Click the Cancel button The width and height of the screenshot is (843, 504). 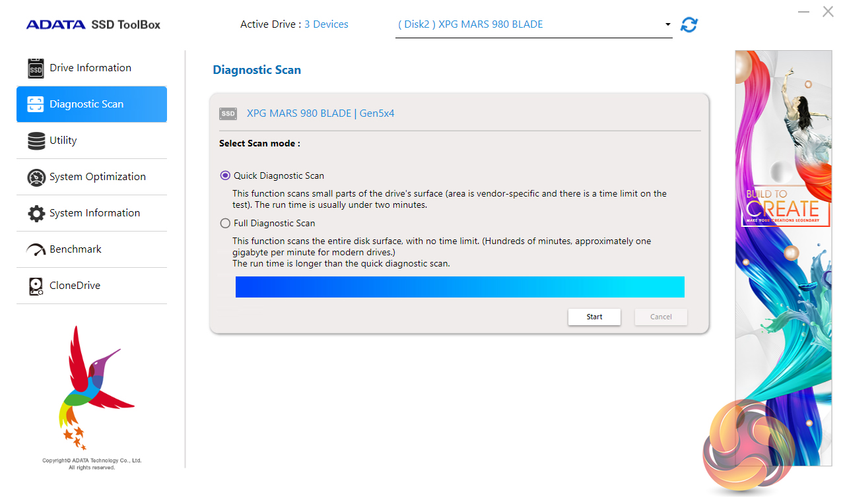[x=661, y=317]
